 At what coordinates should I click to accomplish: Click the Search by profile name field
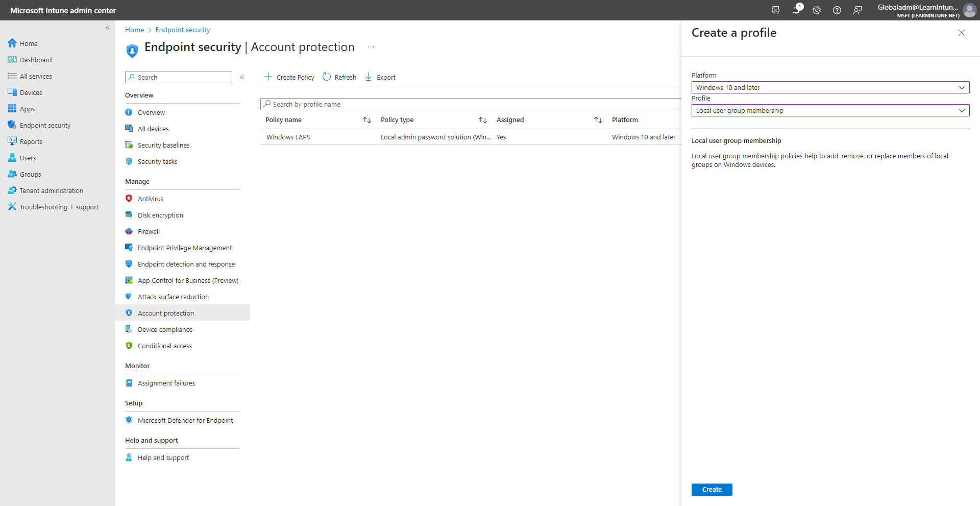point(470,104)
